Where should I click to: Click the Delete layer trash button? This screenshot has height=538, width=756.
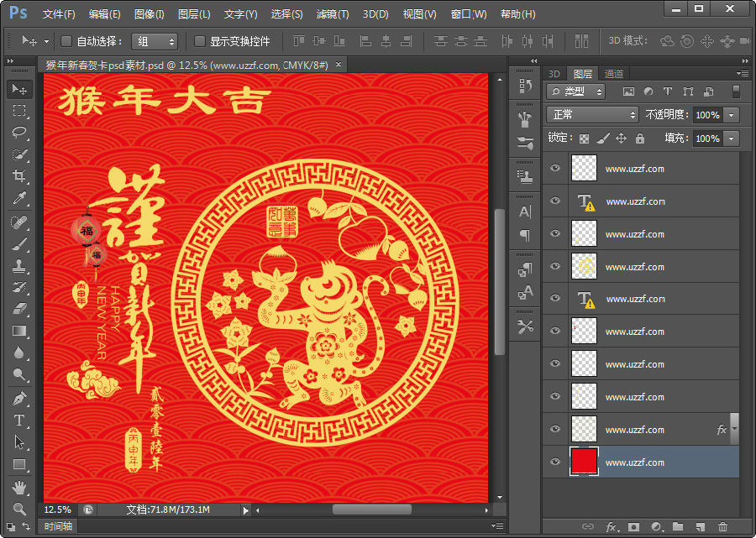723,527
